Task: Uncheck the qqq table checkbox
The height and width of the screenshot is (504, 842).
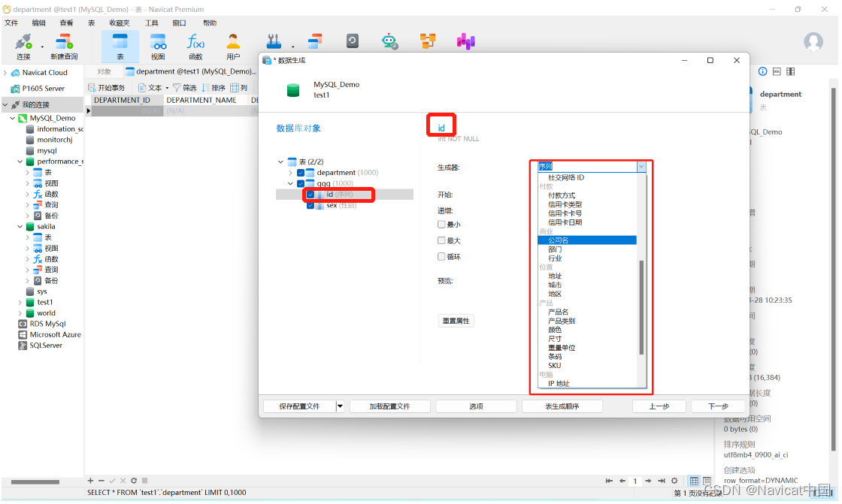Action: pyautogui.click(x=301, y=183)
